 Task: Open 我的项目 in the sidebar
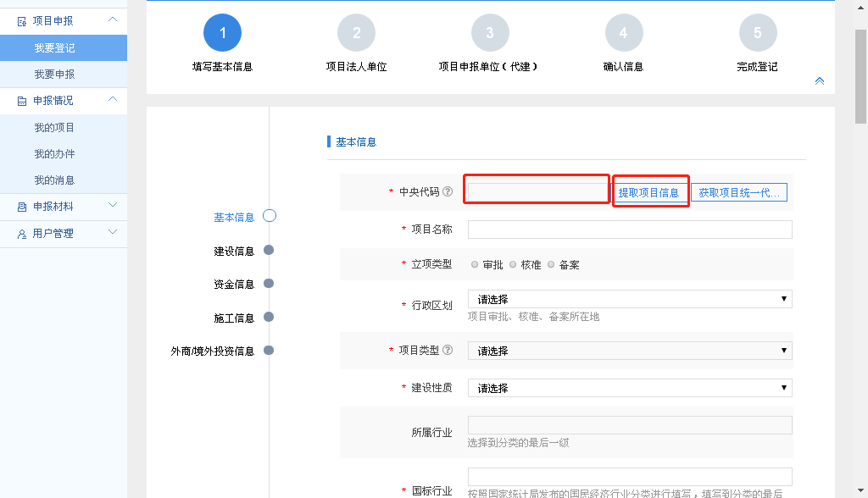click(x=54, y=128)
